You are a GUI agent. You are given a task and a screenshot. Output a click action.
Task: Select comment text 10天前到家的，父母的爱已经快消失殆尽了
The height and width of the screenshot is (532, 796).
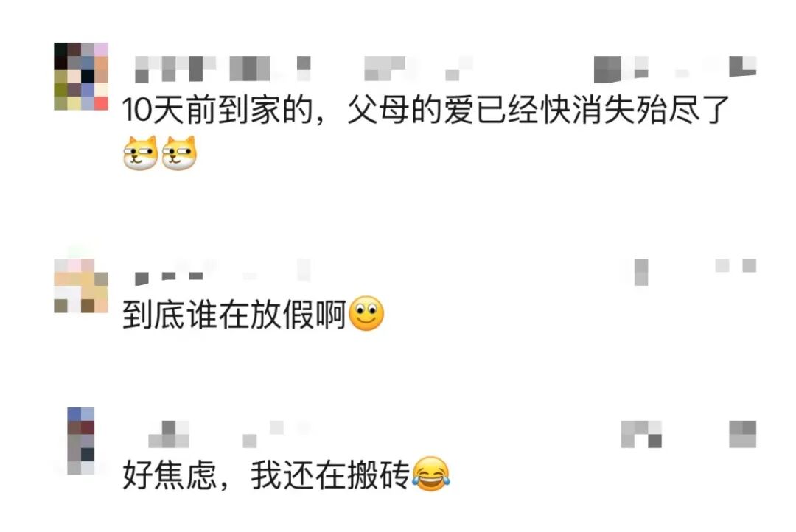click(x=425, y=110)
